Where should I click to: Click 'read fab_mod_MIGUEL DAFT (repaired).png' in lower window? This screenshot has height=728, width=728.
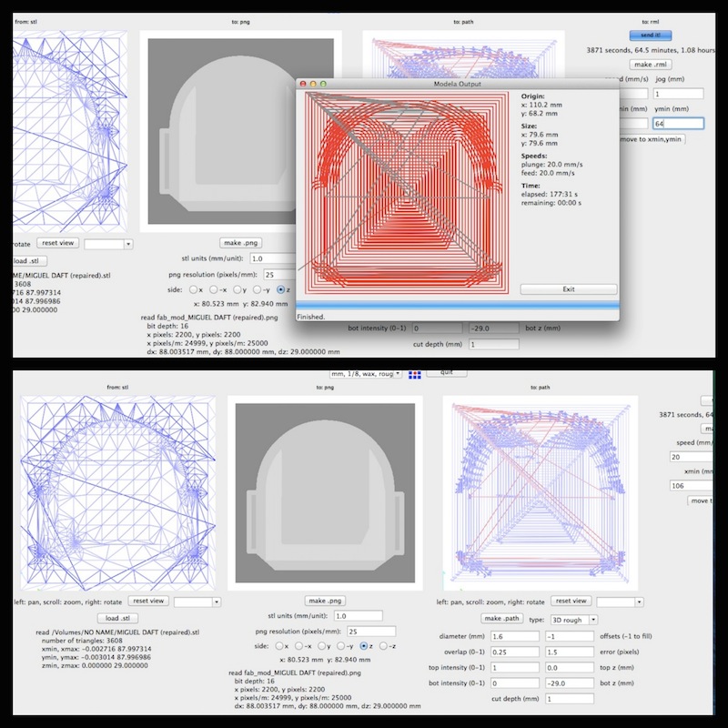pyautogui.click(x=295, y=672)
